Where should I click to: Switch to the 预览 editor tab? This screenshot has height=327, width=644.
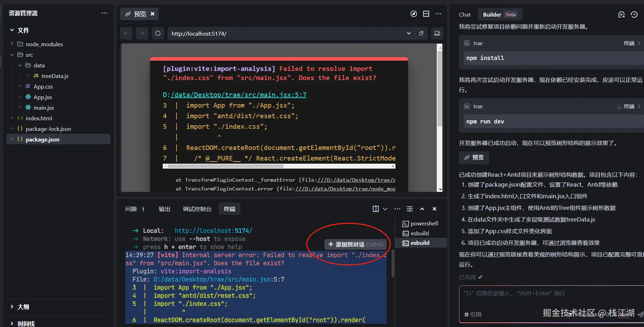(139, 14)
